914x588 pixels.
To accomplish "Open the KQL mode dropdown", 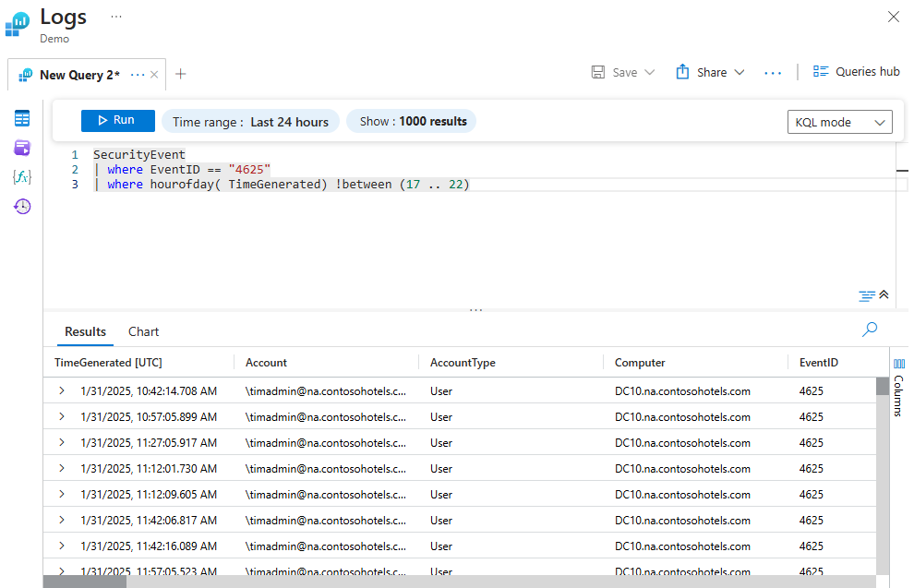I will tap(840, 122).
